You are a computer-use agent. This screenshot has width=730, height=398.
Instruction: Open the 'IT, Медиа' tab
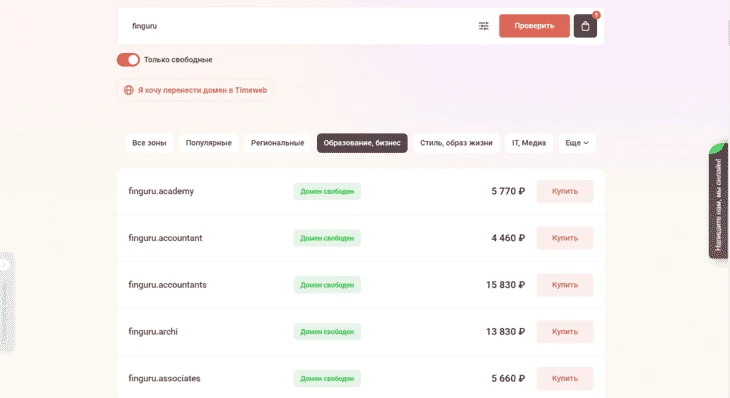coord(529,143)
